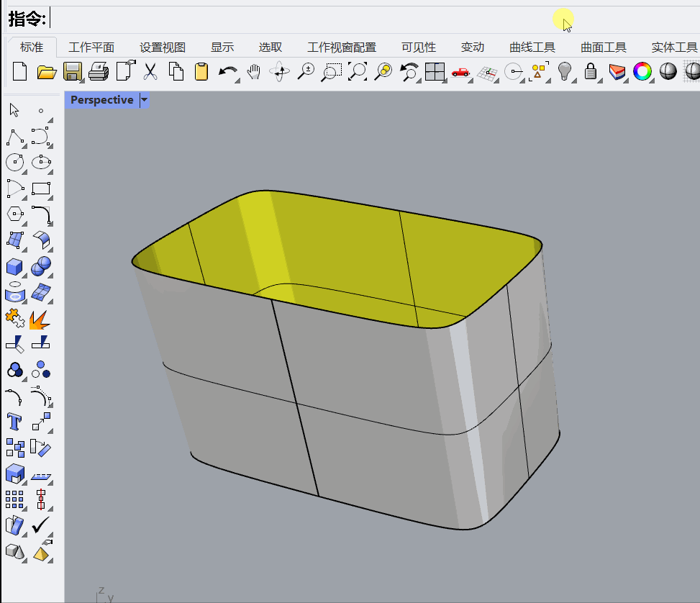Select the Circle tool
This screenshot has width=700, height=603.
click(14, 162)
